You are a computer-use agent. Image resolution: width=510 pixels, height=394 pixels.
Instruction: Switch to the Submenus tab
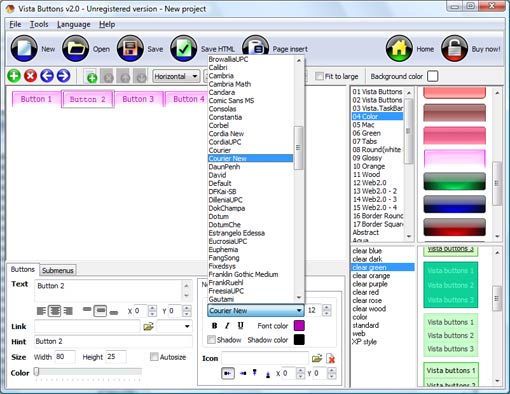pos(58,270)
